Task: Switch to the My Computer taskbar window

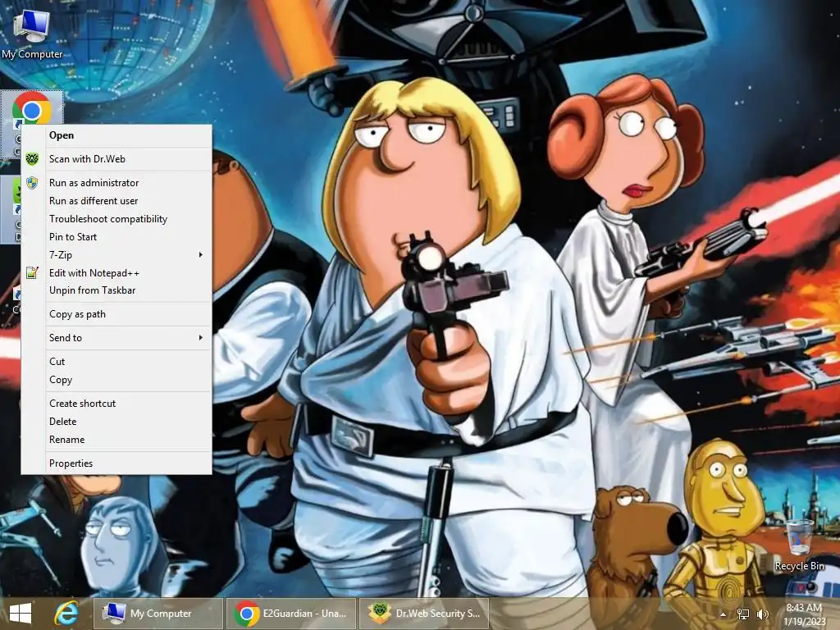Action: [158, 614]
